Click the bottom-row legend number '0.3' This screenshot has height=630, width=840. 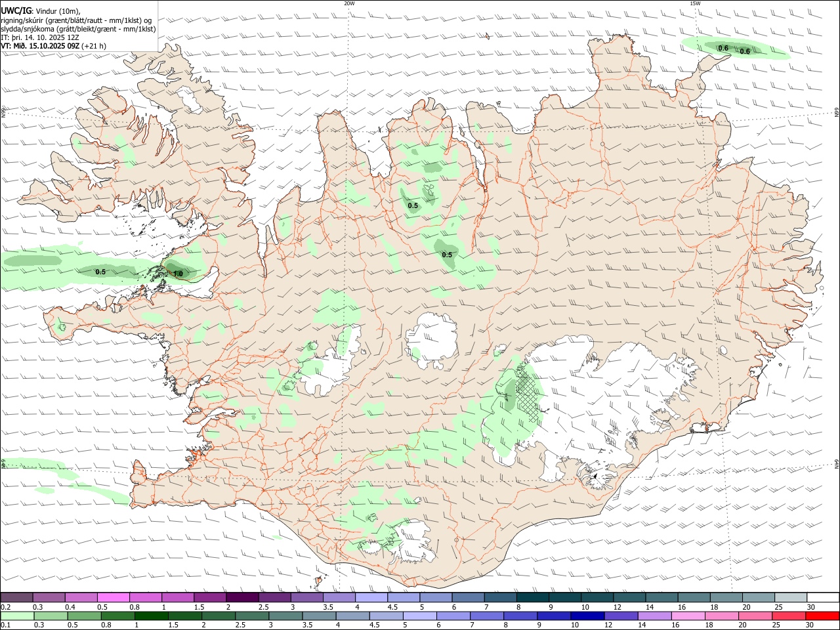click(x=38, y=625)
